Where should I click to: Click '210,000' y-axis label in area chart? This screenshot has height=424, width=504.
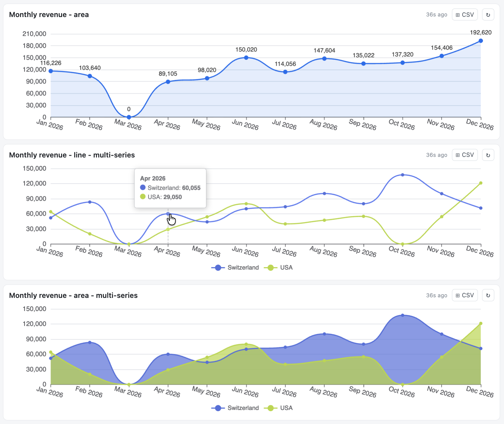pos(34,34)
